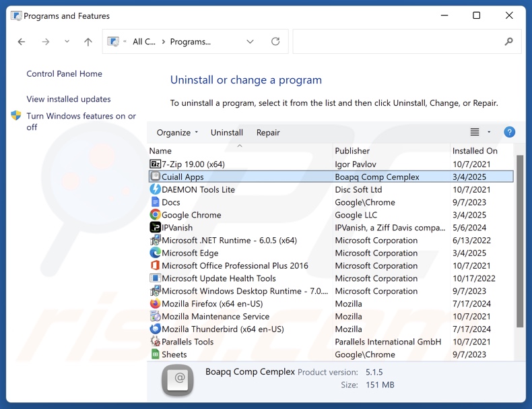
Task: Click product version 5.1.5 value
Action: point(374,372)
